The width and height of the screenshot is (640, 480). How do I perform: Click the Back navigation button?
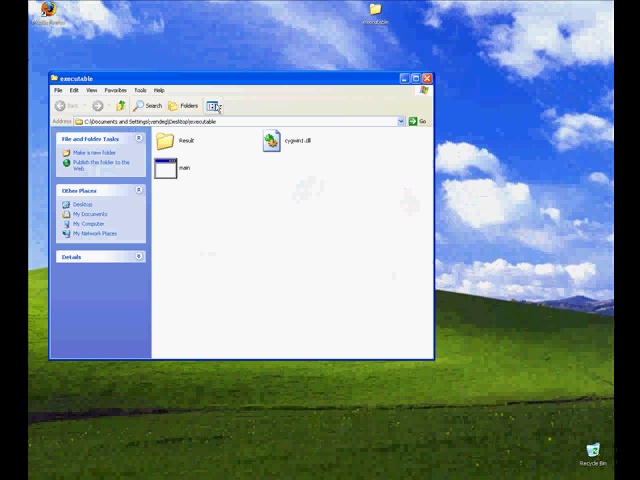click(66, 106)
